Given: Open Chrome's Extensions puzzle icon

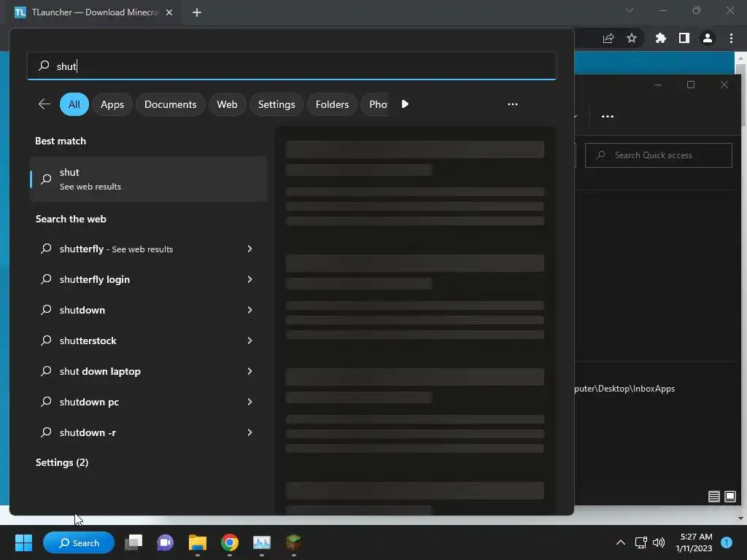Looking at the screenshot, I should click(661, 39).
